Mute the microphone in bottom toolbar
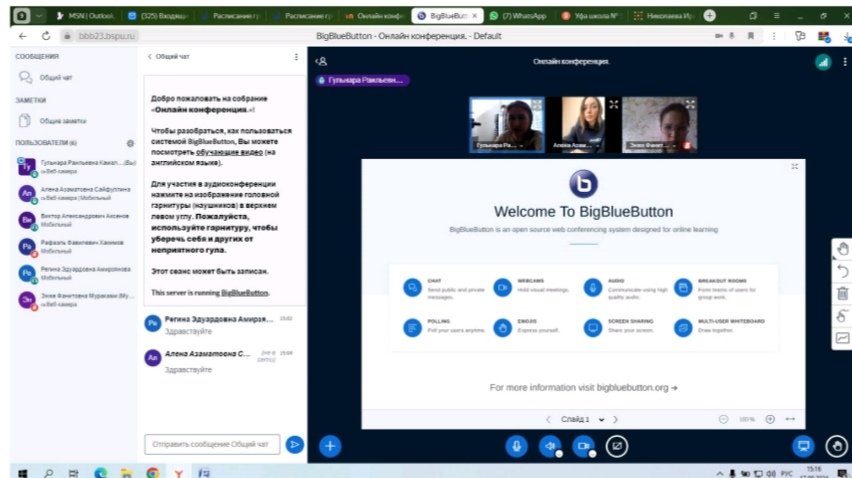 click(x=516, y=446)
